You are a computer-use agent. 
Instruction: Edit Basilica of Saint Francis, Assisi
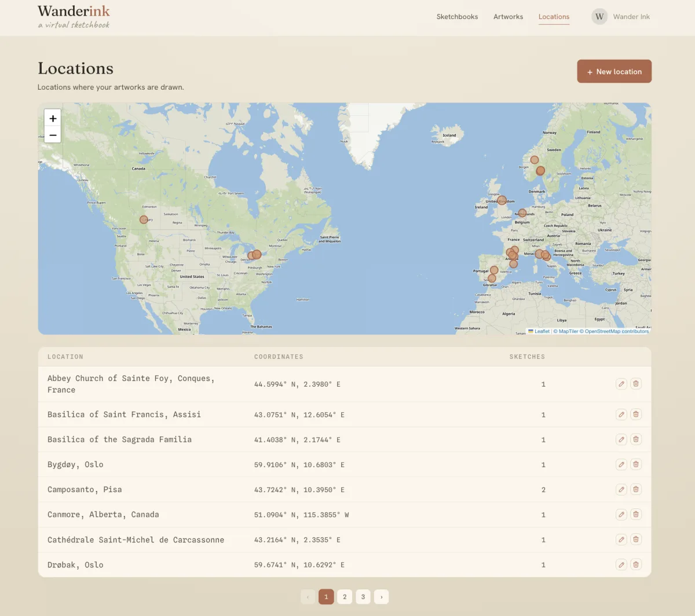point(621,415)
